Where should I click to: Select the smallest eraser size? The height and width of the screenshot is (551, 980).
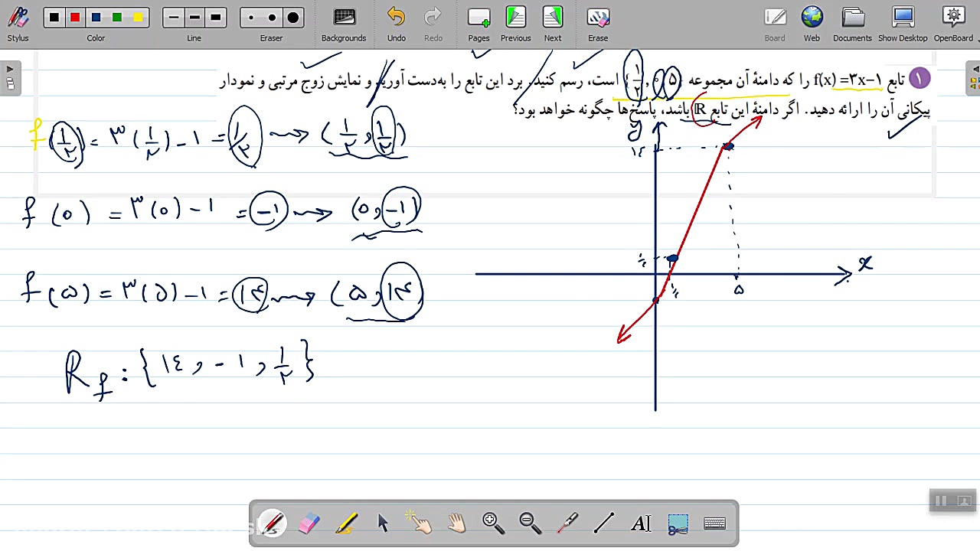point(251,18)
